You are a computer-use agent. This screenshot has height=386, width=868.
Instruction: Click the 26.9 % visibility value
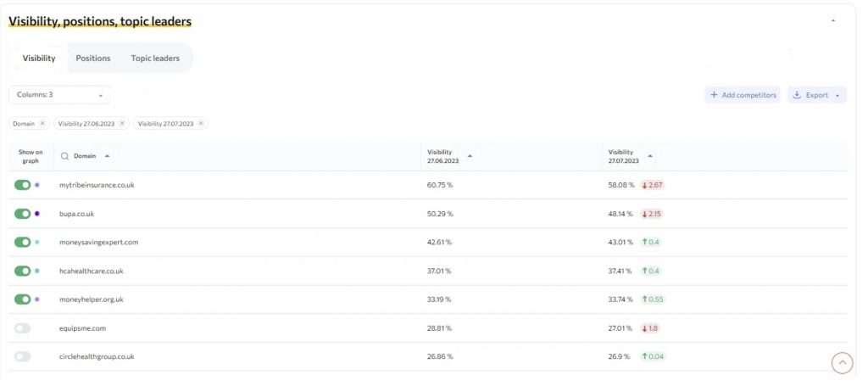pyautogui.click(x=619, y=356)
